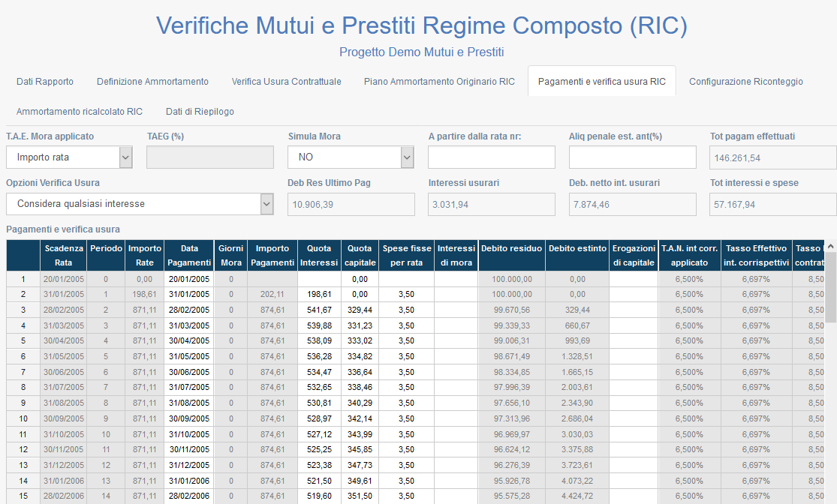Click Quota Interessi cell 525,25
Image resolution: width=837 pixels, height=504 pixels.
tap(319, 449)
